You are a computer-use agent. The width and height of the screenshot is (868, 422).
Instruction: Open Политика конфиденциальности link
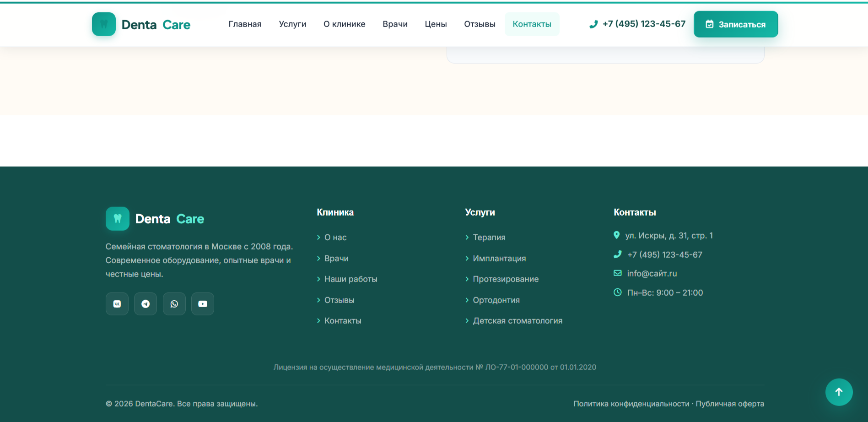[x=631, y=404]
